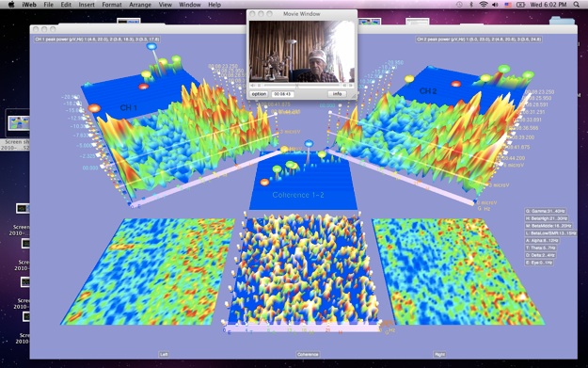The image size is (588, 368).
Task: Open the Apple menu
Action: (11, 5)
